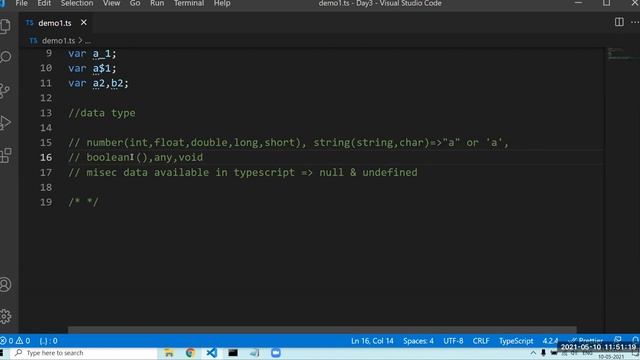Screen dimensions: 640x360
Task: Show hidden system tray icons chevron
Action: 533,353
